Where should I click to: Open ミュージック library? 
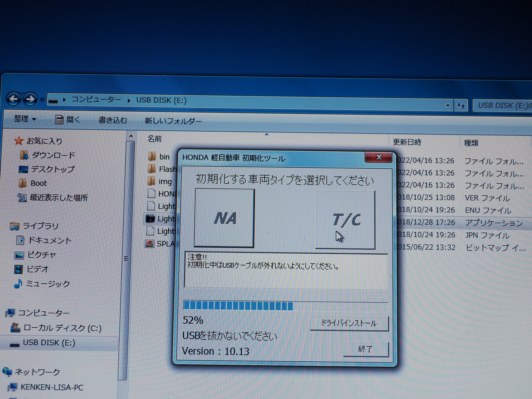pyautogui.click(x=42, y=283)
